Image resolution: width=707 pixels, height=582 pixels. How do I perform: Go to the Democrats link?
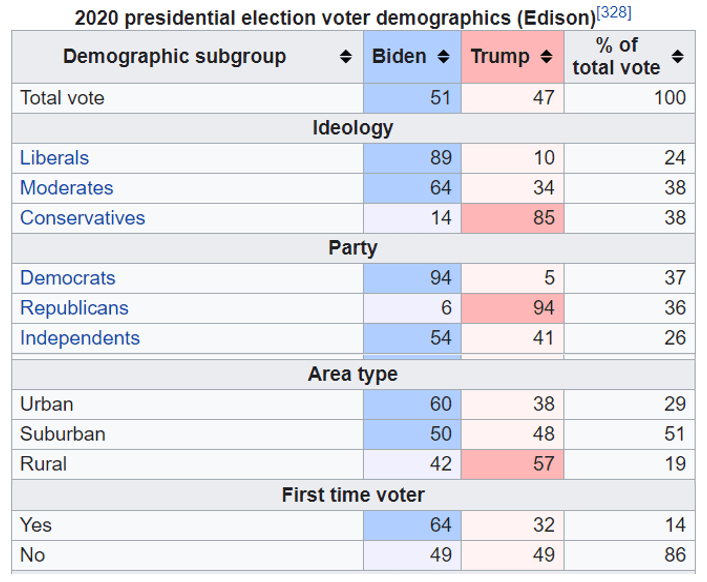[x=68, y=278]
